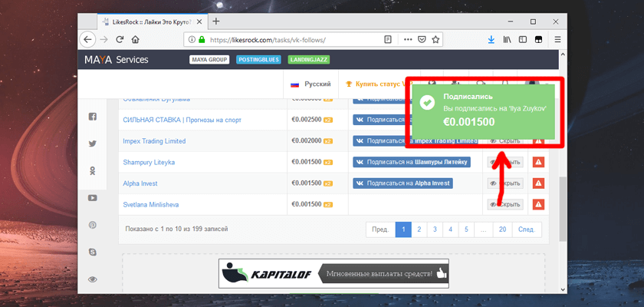The height and width of the screenshot is (307, 644).
Task: Go to pagination page 5
Action: [x=466, y=229]
